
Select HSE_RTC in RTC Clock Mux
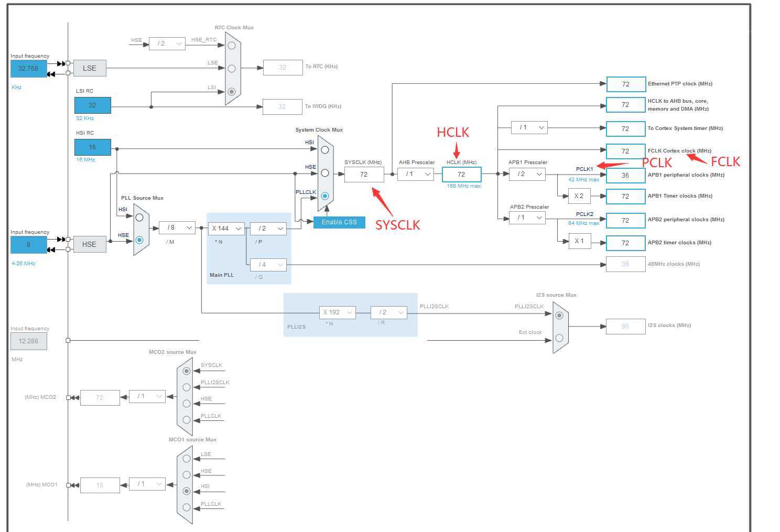pos(232,46)
